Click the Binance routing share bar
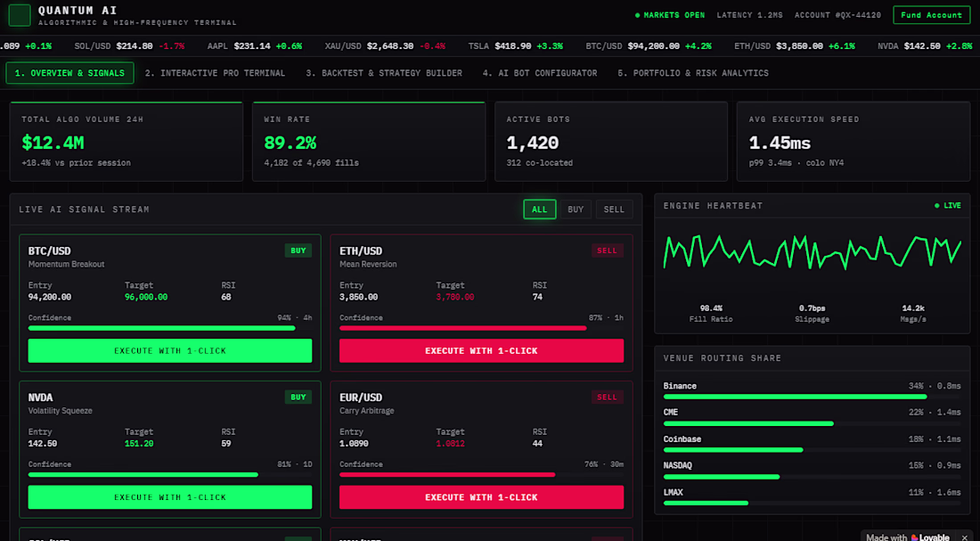The image size is (980, 541). click(812, 397)
